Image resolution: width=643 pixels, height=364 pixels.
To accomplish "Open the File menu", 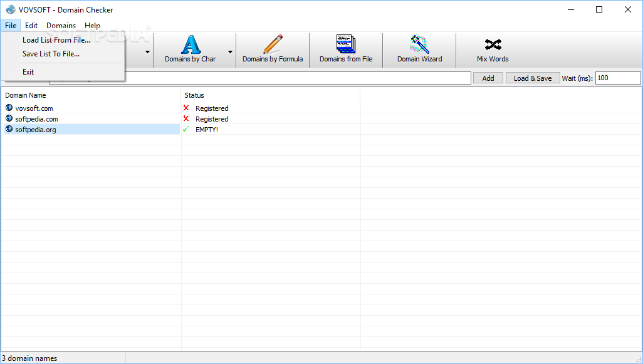I will click(x=11, y=26).
